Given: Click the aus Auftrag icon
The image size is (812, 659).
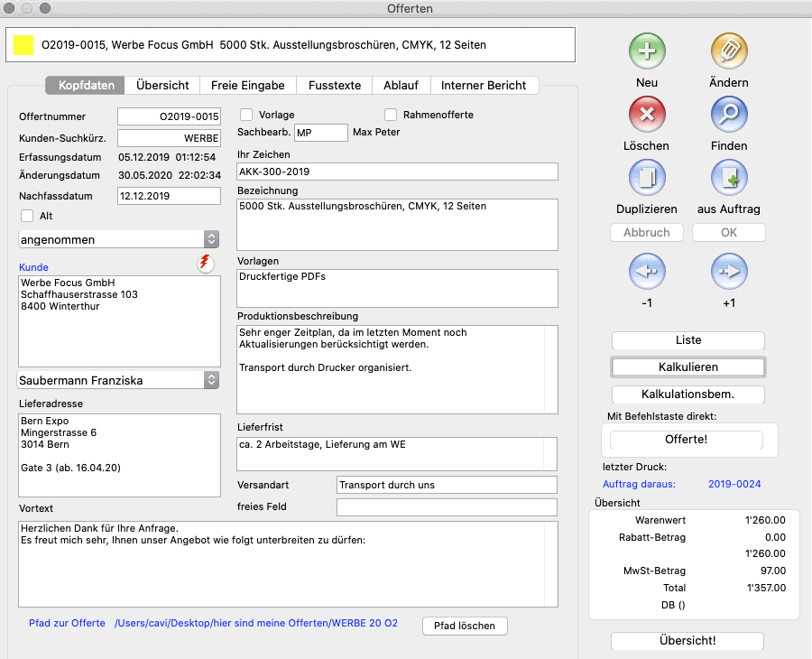Looking at the screenshot, I should [728, 178].
